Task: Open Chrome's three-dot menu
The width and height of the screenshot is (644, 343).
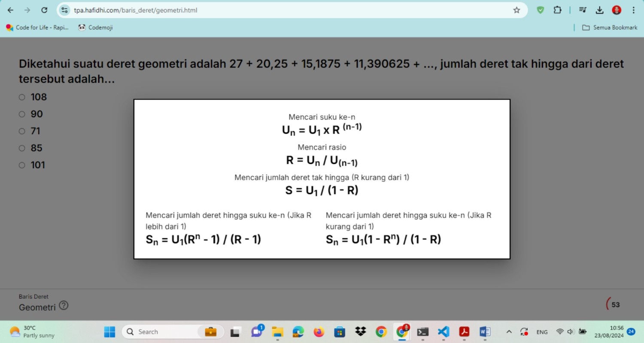Action: coord(633,10)
